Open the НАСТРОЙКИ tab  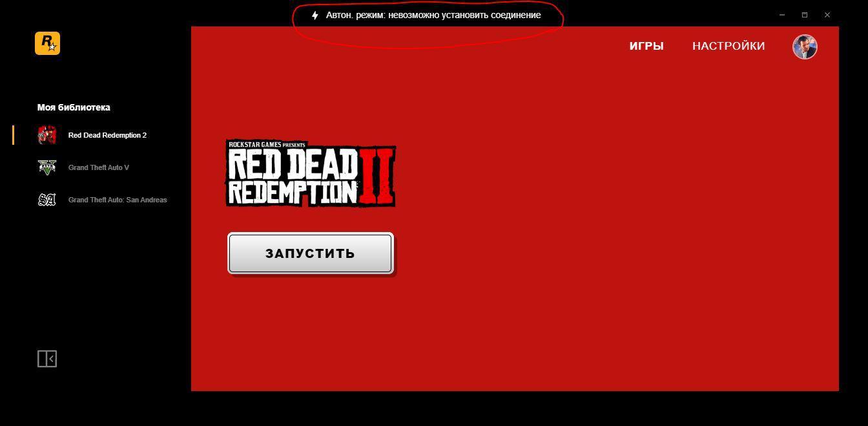pyautogui.click(x=728, y=46)
